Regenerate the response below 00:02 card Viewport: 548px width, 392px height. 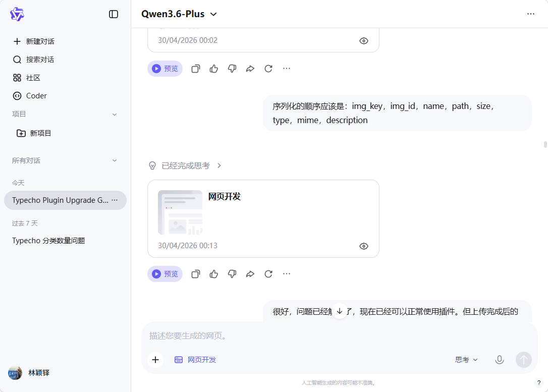268,69
